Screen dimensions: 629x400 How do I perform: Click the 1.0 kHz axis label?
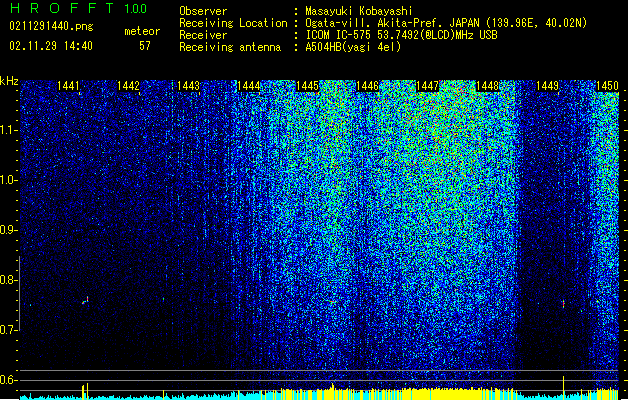pos(9,180)
